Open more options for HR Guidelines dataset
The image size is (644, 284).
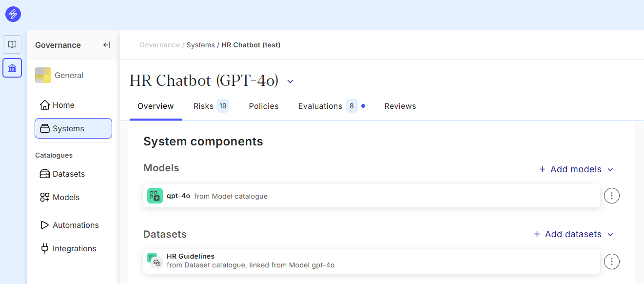coord(612,262)
